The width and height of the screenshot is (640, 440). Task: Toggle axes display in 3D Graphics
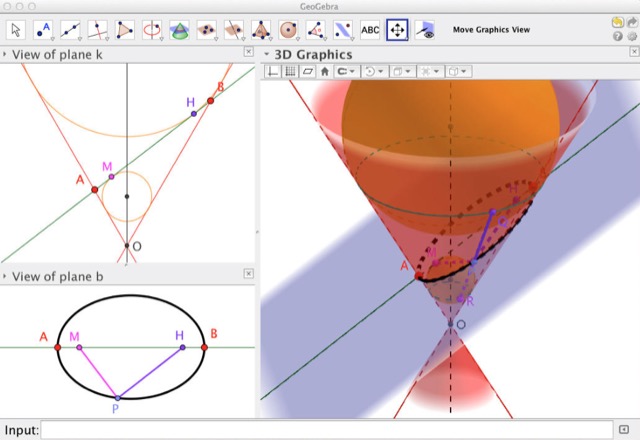point(273,72)
